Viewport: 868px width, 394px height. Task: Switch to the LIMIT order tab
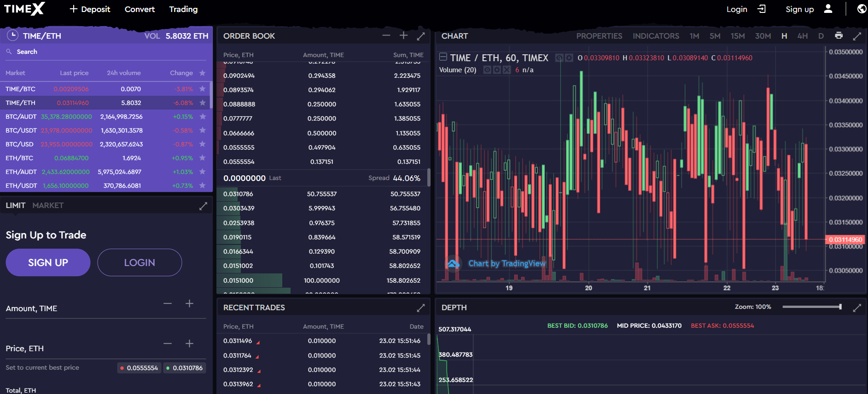(x=16, y=205)
